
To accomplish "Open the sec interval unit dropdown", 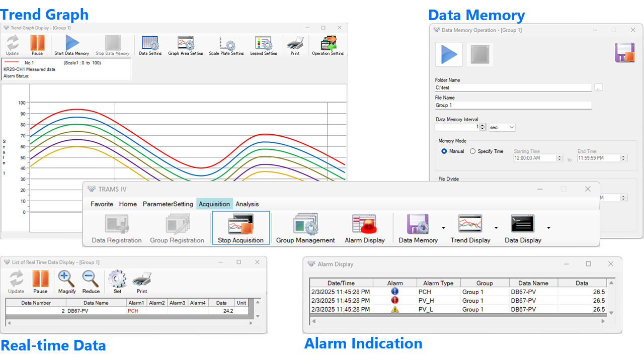I will 502,127.
